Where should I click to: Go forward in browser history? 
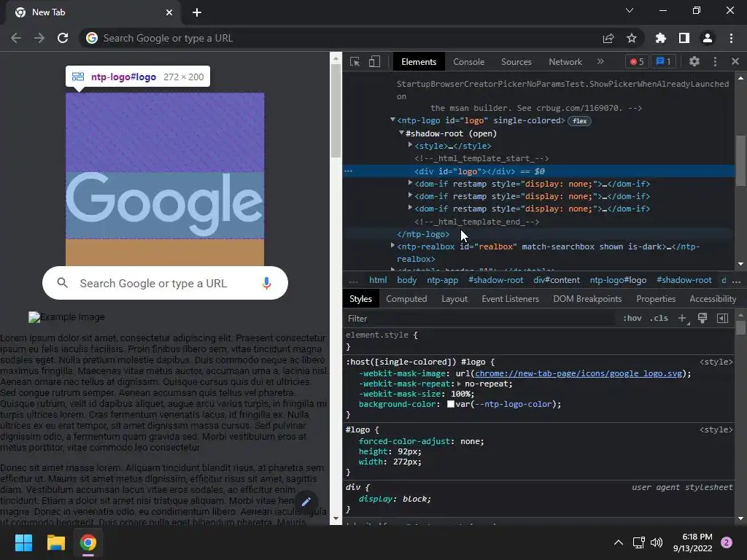pos(39,38)
